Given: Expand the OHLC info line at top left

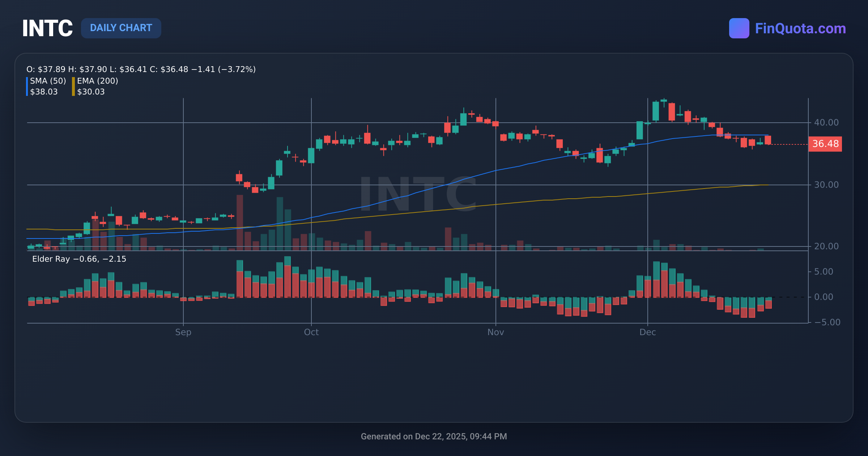Looking at the screenshot, I should [140, 69].
